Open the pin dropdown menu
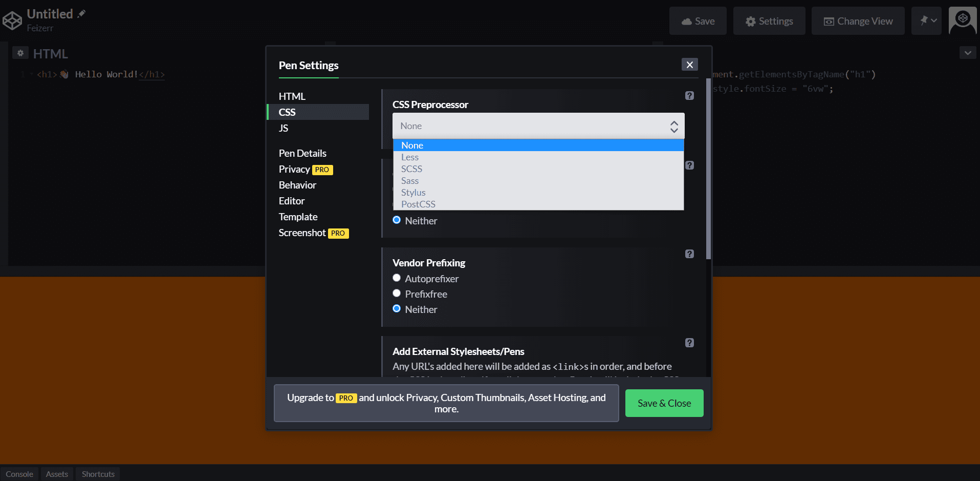The image size is (980, 481). (927, 21)
